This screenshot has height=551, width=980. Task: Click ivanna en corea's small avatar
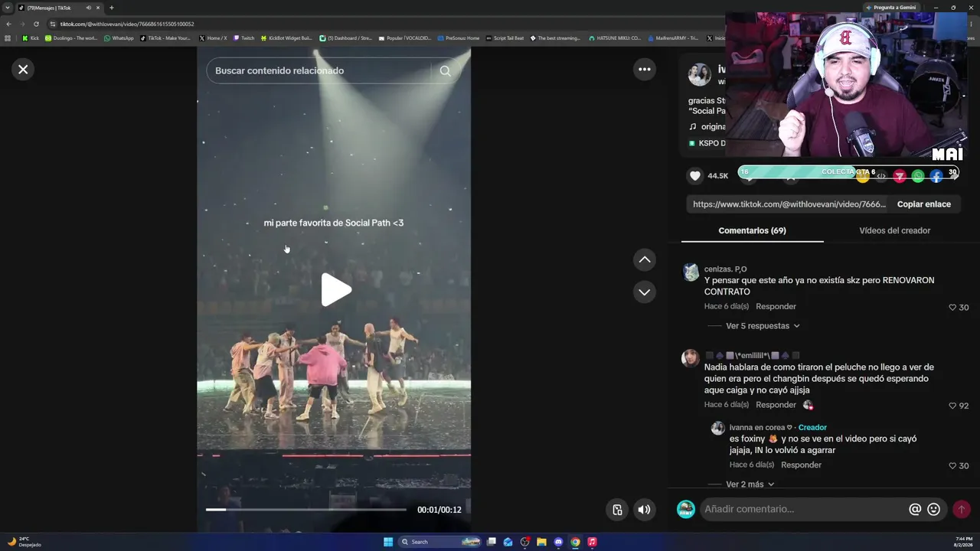pyautogui.click(x=717, y=429)
